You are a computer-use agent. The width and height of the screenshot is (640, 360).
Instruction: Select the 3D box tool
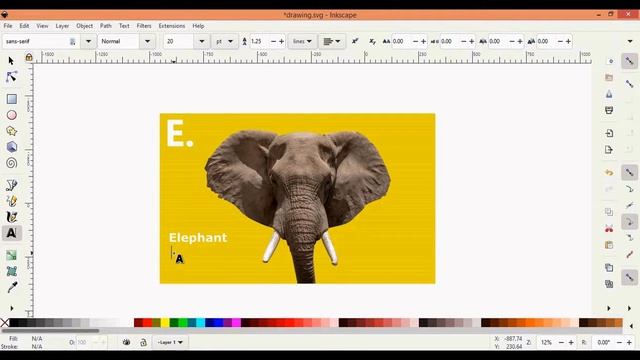click(x=11, y=147)
